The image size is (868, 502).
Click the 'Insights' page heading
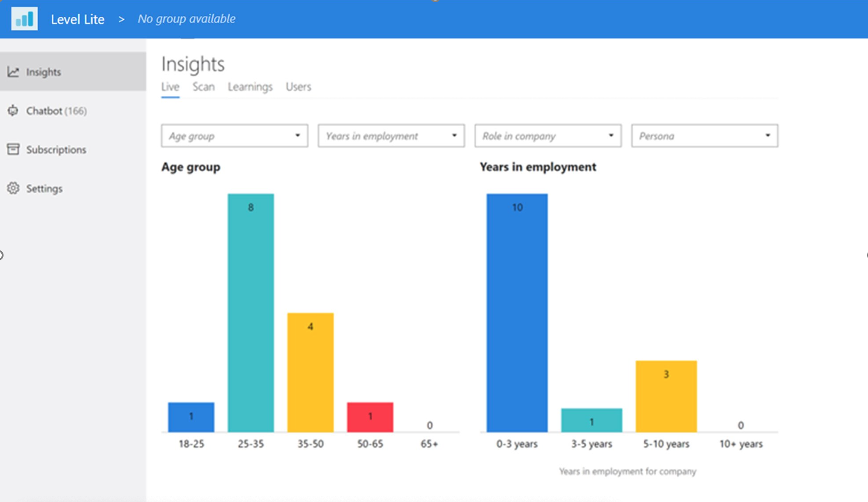(193, 64)
